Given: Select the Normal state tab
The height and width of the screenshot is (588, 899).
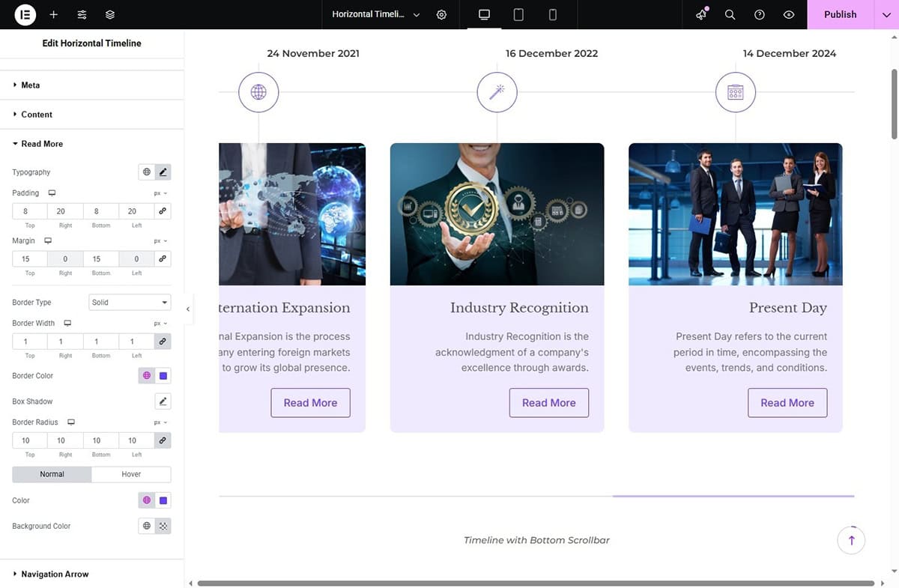Looking at the screenshot, I should pyautogui.click(x=52, y=474).
